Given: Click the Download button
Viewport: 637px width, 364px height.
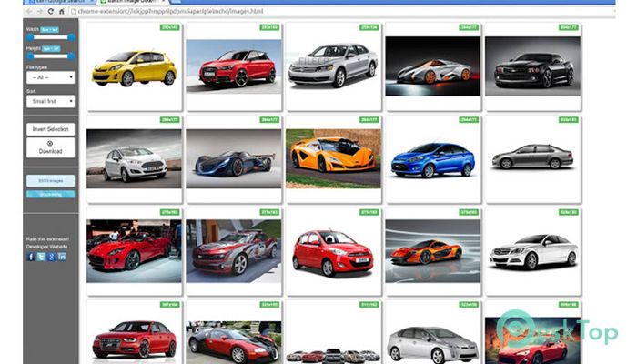Looking at the screenshot, I should coord(50,147).
